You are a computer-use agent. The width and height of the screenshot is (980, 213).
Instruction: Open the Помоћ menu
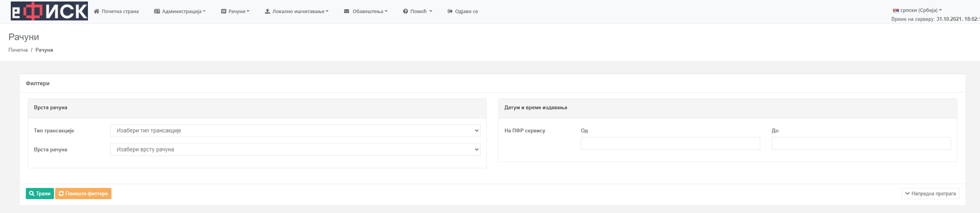pos(417,11)
